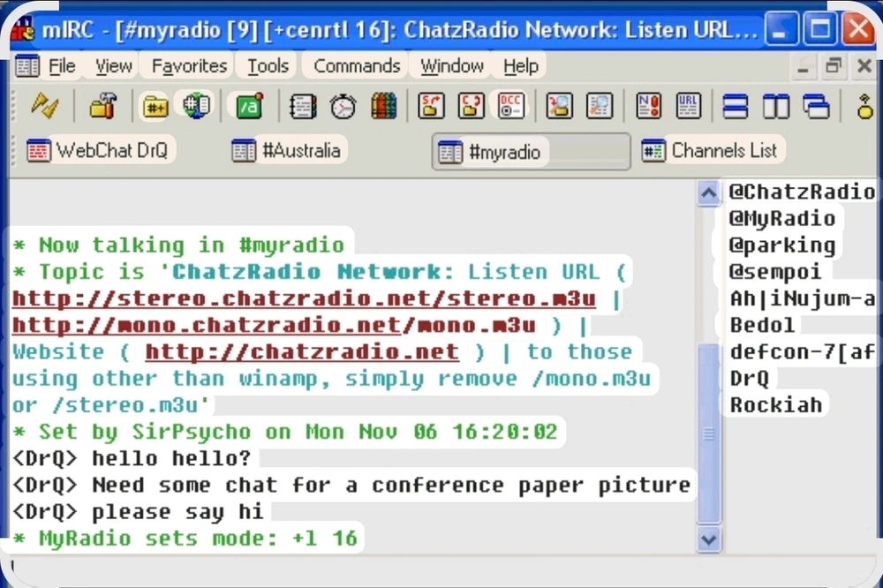Open the Channels Folder icon
The width and height of the screenshot is (883, 588).
(155, 106)
